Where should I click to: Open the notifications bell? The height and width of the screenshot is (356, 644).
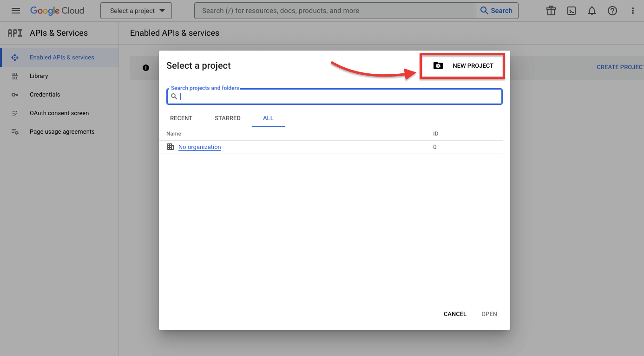coord(592,11)
